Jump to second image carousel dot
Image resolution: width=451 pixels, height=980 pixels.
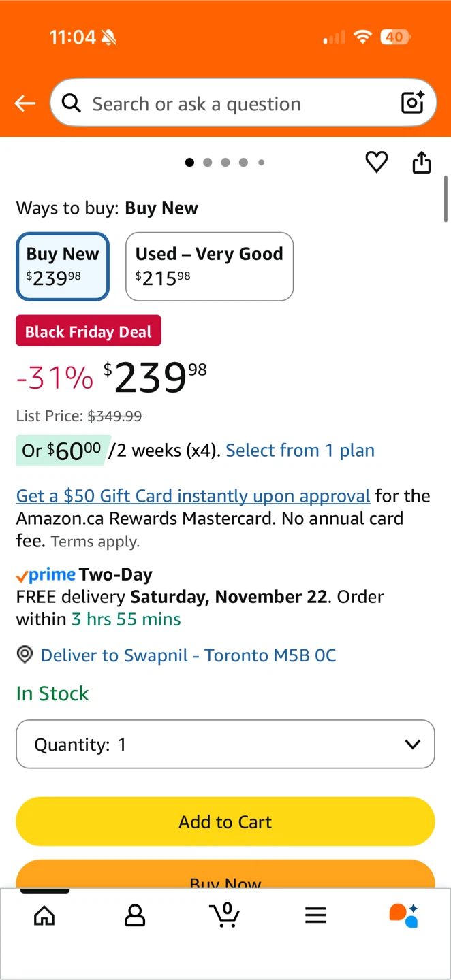[x=208, y=162]
